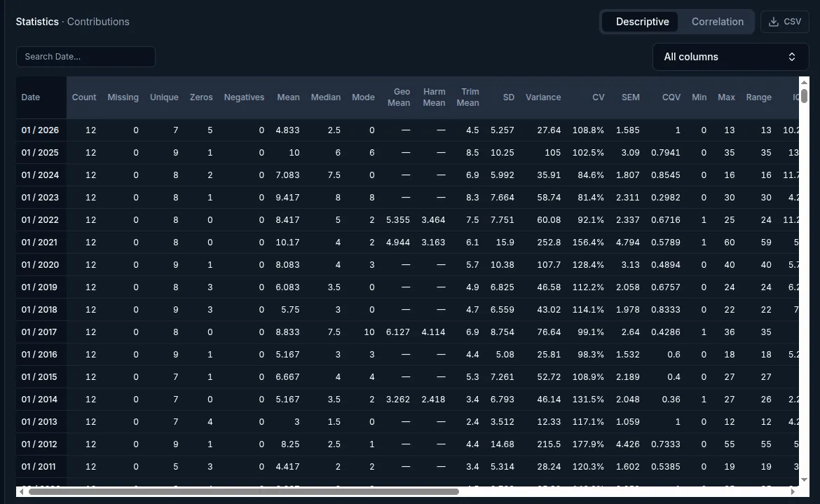Viewport: 820px width, 504px height.
Task: Sort by the Zeros column header
Action: (x=201, y=97)
